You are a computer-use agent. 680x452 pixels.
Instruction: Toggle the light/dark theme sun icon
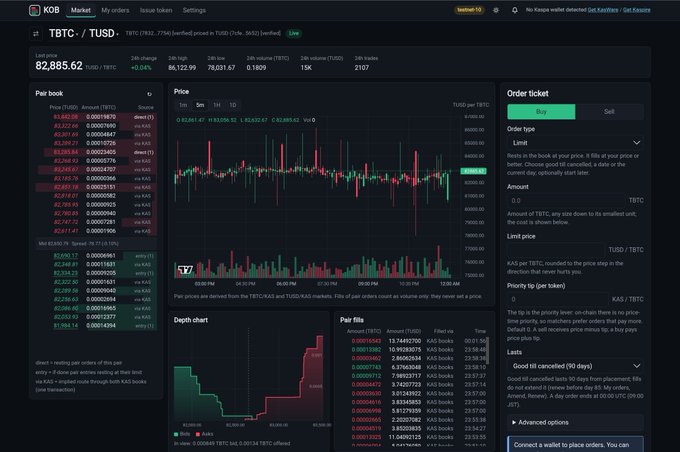click(x=496, y=10)
